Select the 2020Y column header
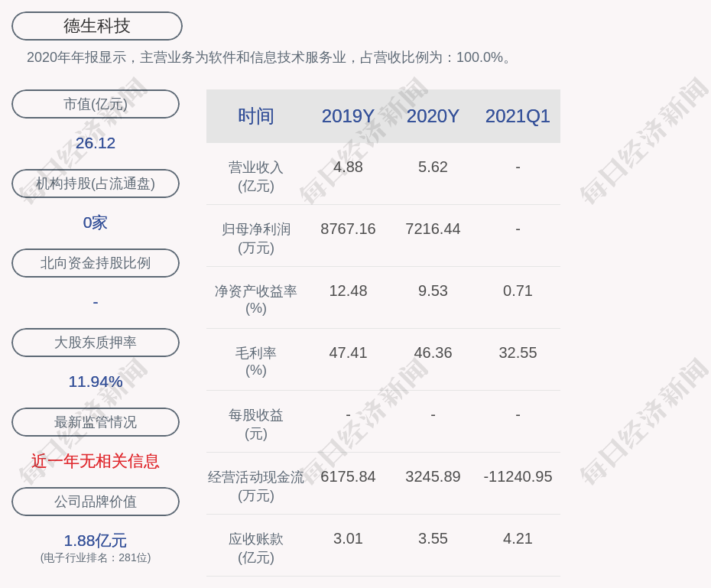The image size is (711, 588). [x=433, y=116]
